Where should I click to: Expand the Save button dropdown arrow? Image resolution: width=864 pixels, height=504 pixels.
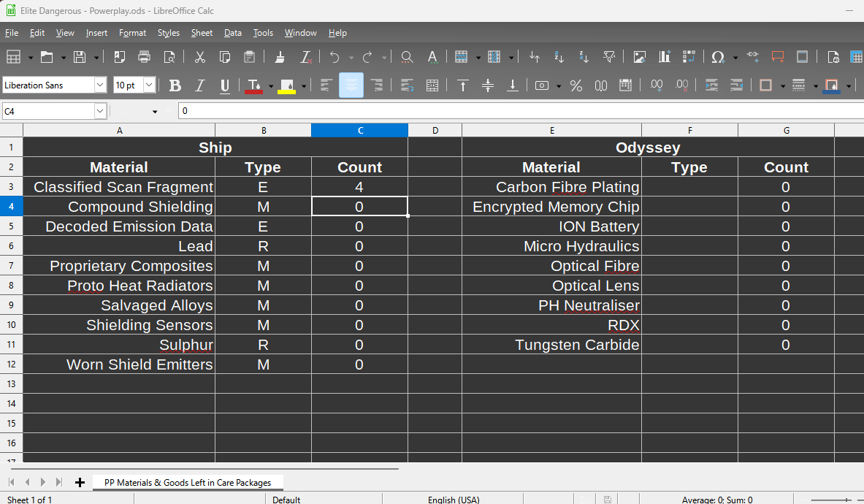96,57
